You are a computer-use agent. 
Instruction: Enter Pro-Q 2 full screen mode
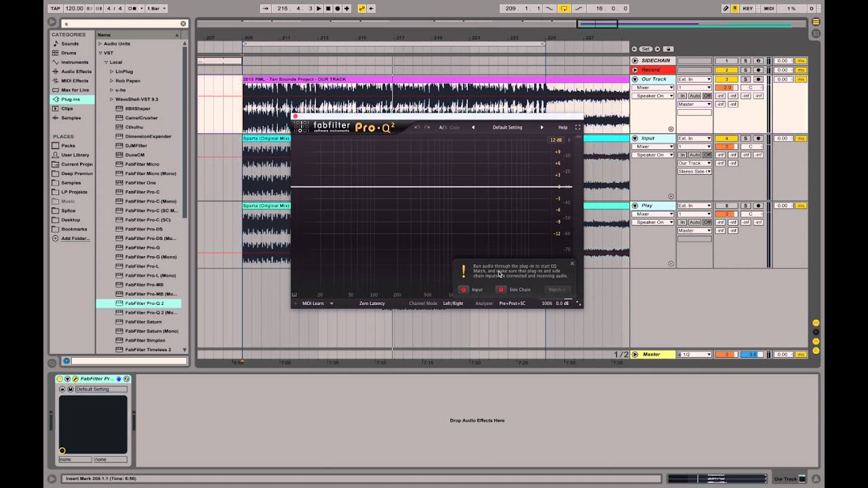click(578, 127)
